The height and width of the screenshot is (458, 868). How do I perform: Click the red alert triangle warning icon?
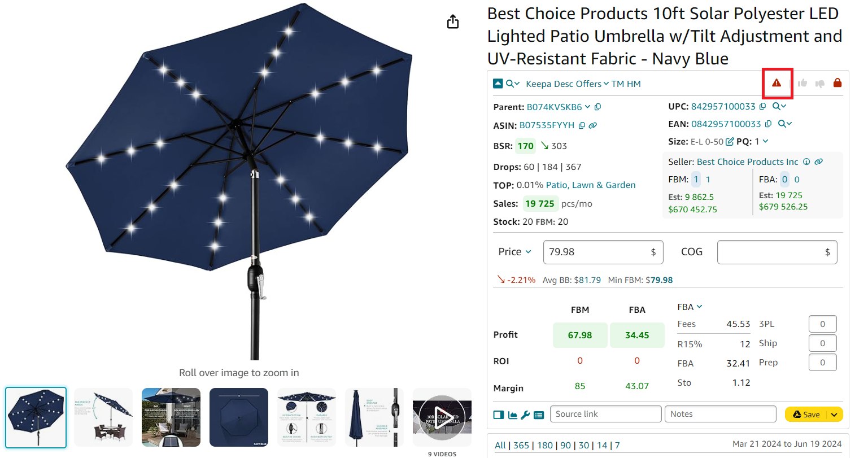(777, 83)
